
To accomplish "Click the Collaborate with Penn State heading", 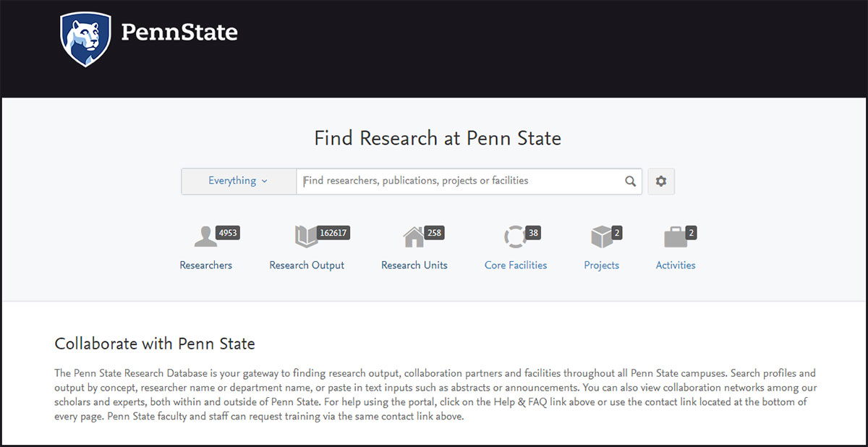I will pyautogui.click(x=155, y=344).
